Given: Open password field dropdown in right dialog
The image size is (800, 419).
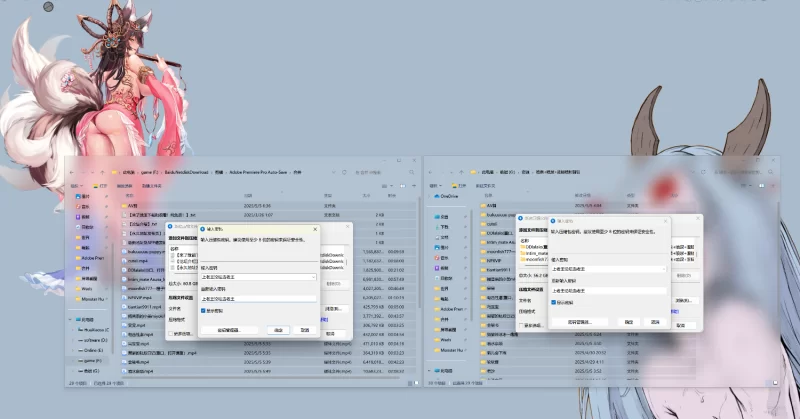Looking at the screenshot, I should 664,269.
